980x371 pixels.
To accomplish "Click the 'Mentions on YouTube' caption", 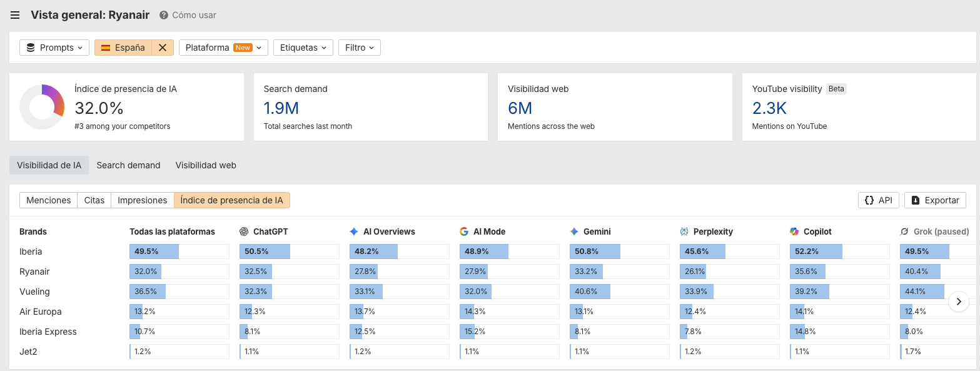I will [789, 126].
